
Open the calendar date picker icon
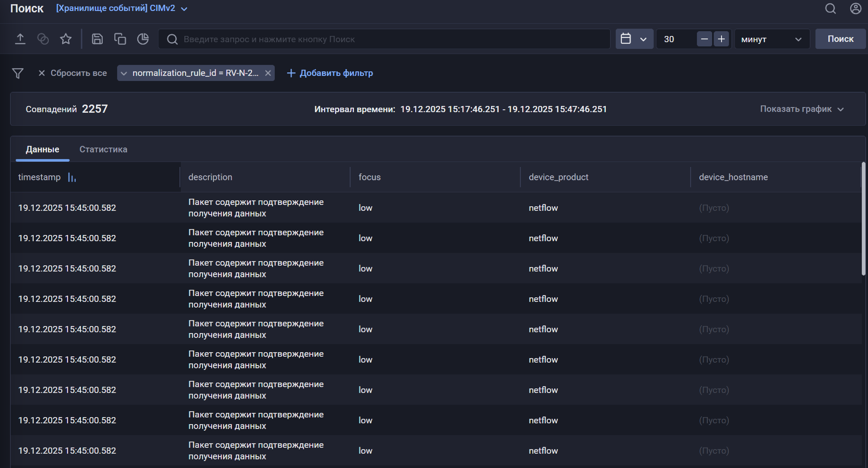pyautogui.click(x=626, y=39)
